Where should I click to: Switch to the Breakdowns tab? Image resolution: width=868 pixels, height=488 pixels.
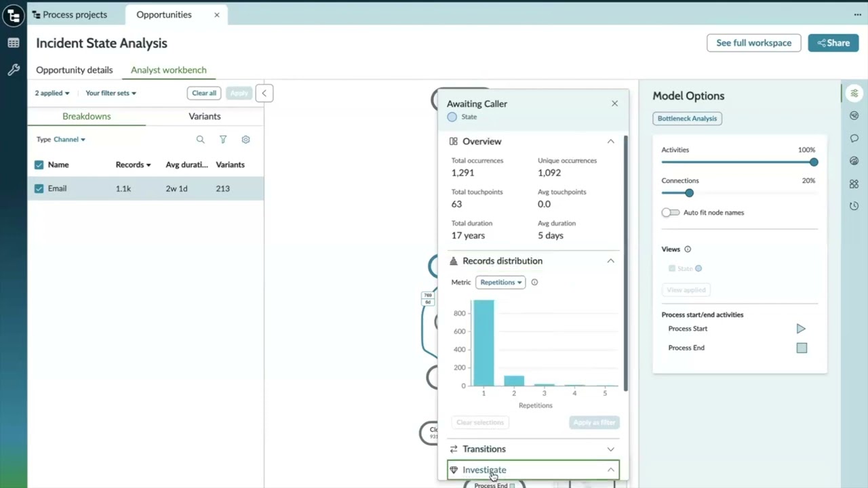pyautogui.click(x=87, y=117)
